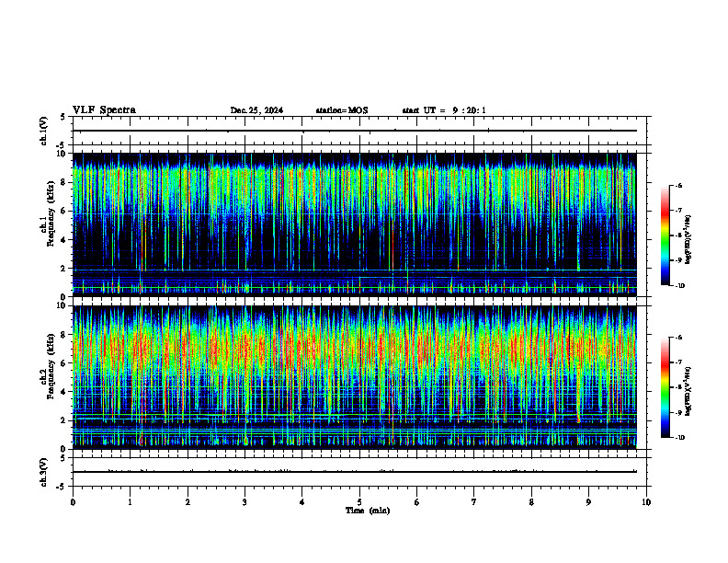Click ch.2 colorbar value "-10"
The image size is (728, 563).
680,438
